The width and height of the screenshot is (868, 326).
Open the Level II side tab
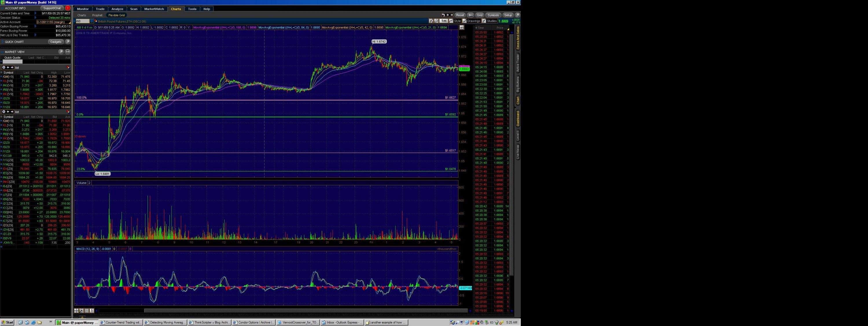point(518,136)
